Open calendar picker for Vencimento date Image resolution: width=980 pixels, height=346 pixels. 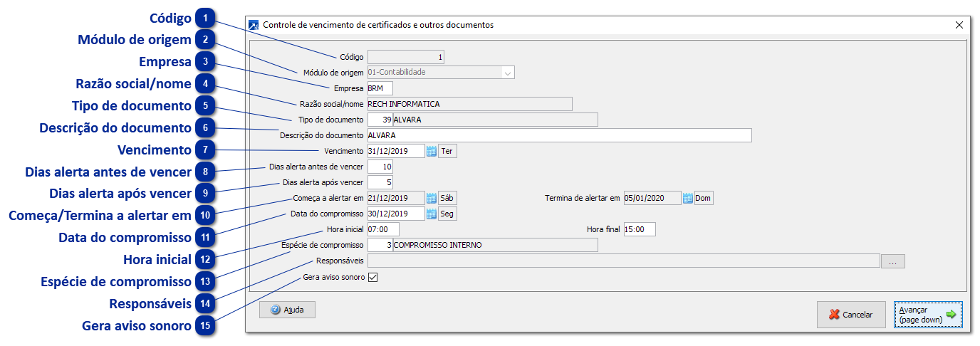click(x=432, y=151)
